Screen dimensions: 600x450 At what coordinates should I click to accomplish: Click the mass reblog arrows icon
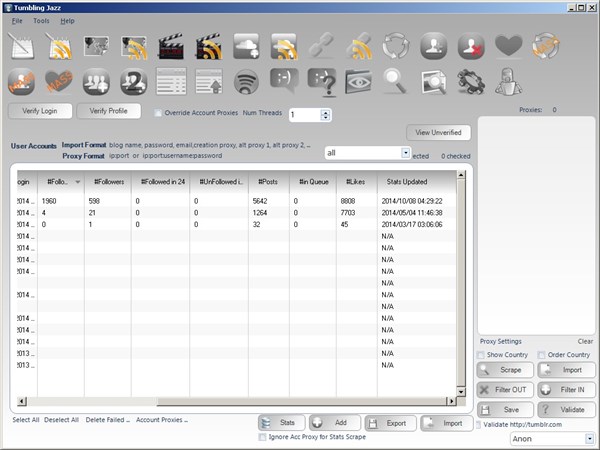tap(546, 46)
